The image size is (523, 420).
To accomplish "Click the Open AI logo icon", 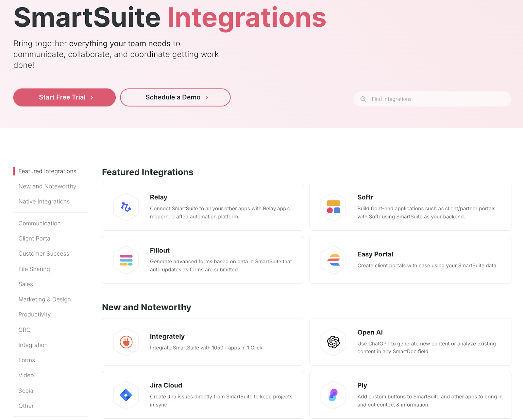I will [333, 342].
